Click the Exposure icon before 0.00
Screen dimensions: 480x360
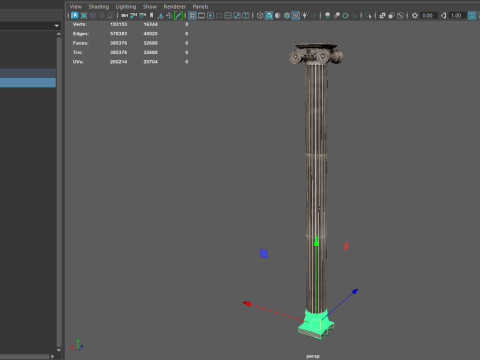[x=415, y=15]
